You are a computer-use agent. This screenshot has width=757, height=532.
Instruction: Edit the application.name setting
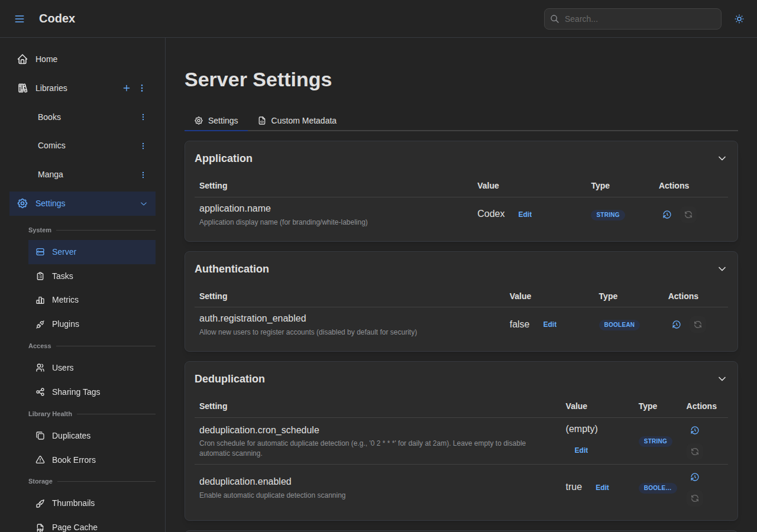pos(525,215)
